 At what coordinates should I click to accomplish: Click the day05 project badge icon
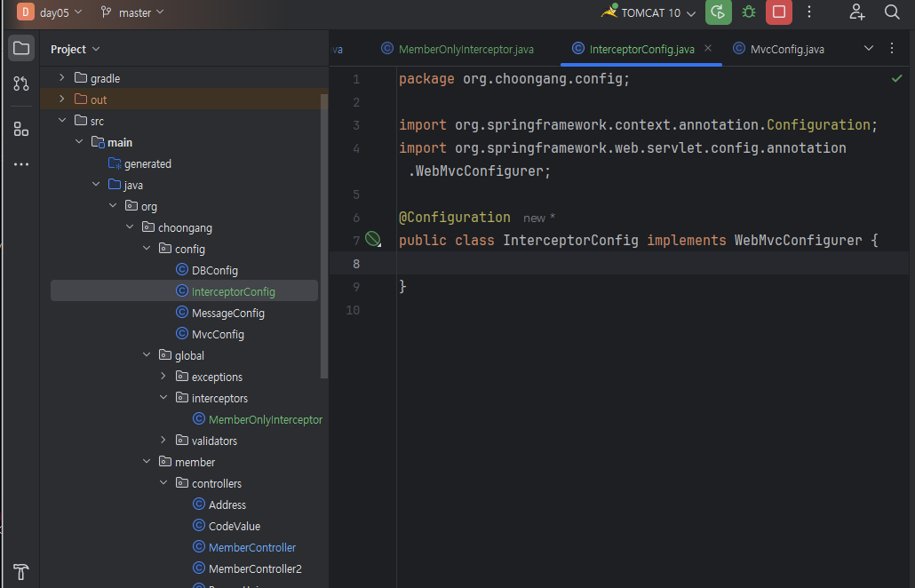click(x=26, y=12)
